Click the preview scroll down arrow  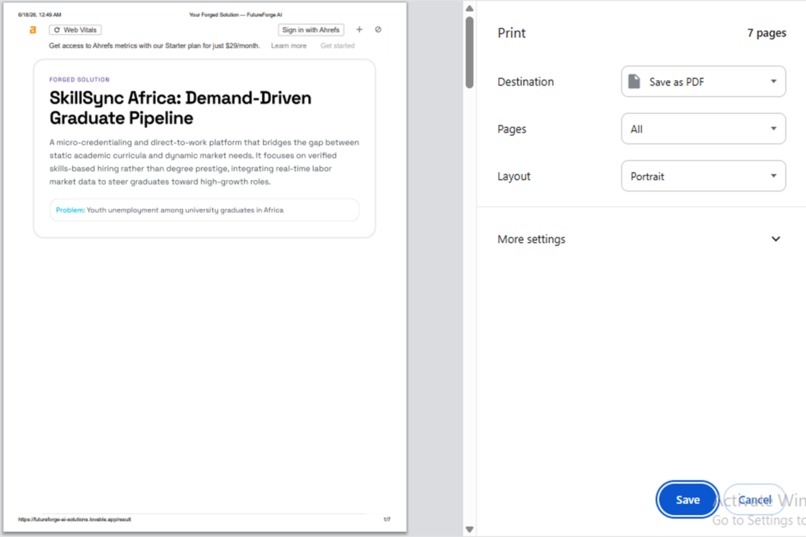click(x=469, y=529)
